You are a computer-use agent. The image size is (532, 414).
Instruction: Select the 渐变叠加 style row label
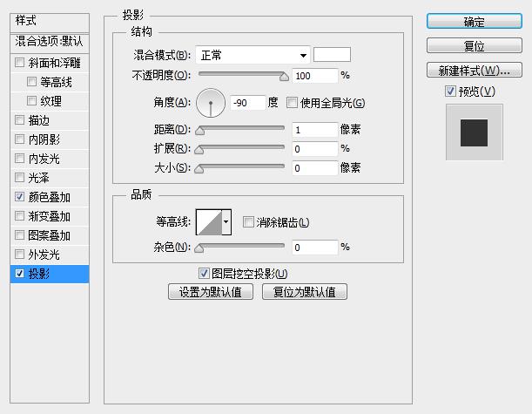coord(50,216)
